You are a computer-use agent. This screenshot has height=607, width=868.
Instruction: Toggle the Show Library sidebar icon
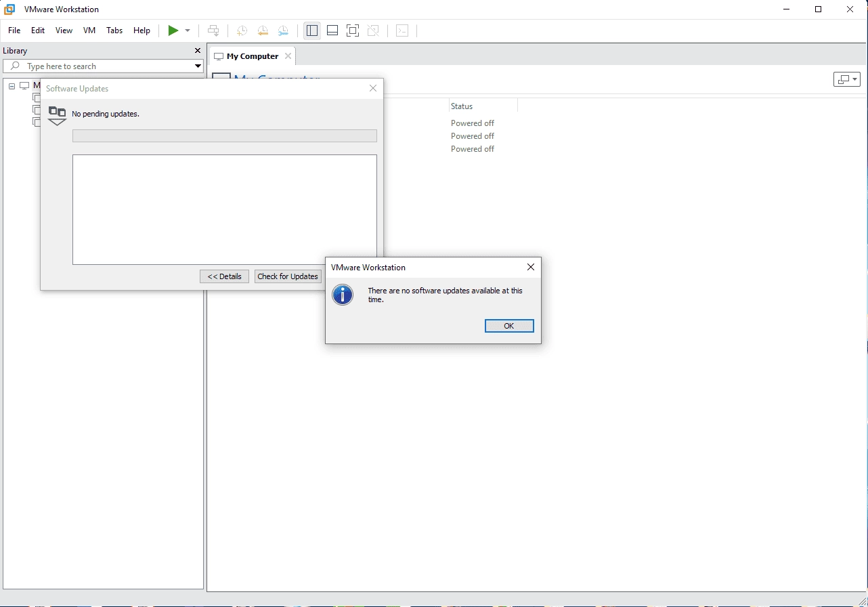[312, 30]
